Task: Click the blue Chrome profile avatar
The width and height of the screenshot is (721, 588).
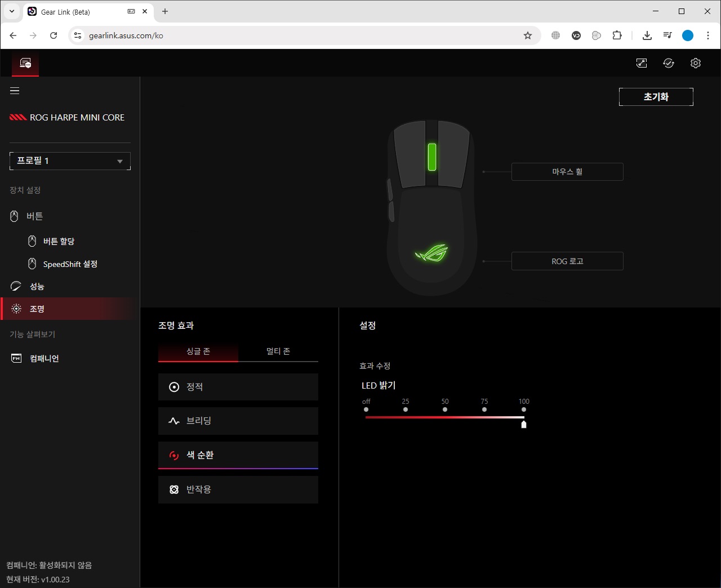Action: 688,35
